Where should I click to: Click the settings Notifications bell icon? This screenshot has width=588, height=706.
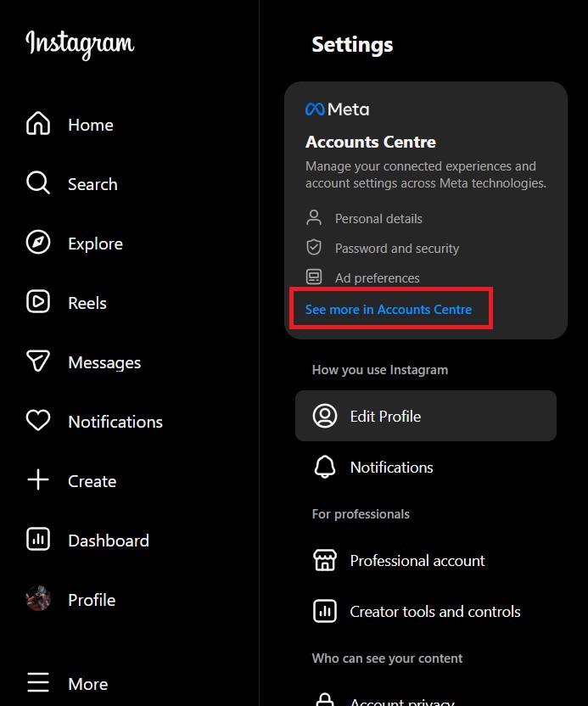click(325, 467)
